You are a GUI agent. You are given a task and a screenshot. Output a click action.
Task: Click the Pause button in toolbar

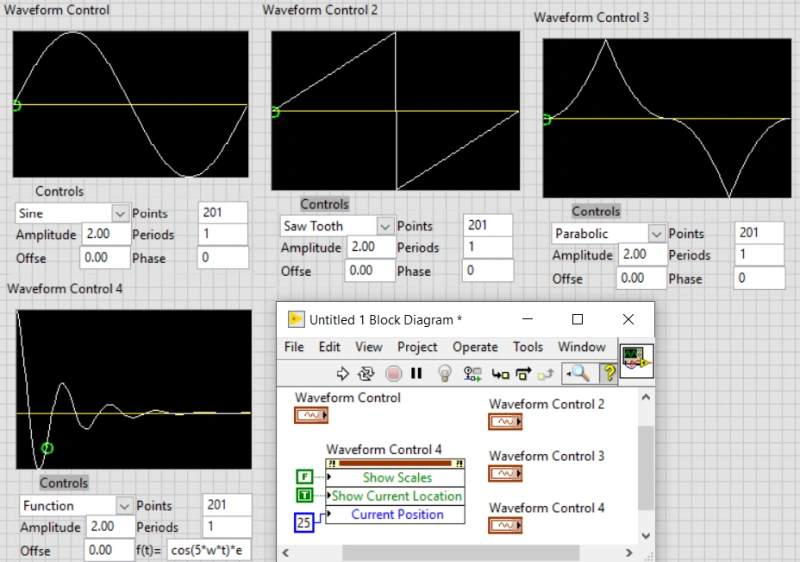pos(416,374)
